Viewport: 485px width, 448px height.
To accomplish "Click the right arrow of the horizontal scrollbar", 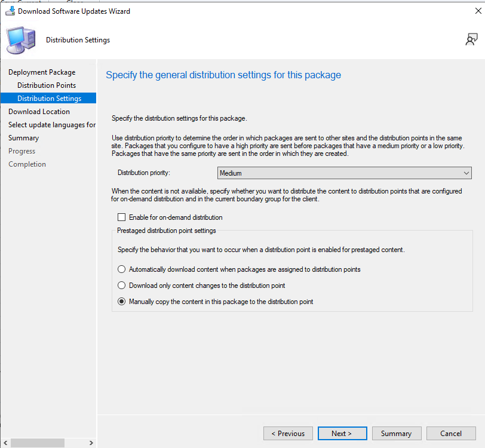I will 91,443.
